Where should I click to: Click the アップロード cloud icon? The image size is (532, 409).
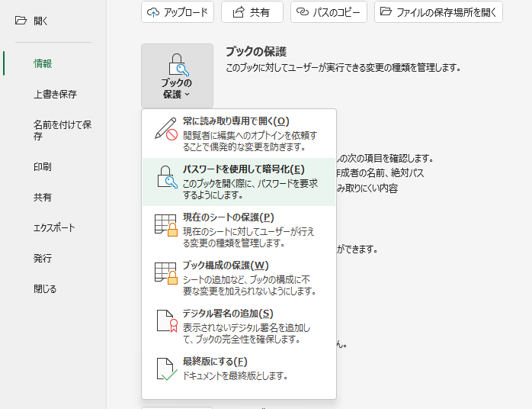tap(153, 12)
